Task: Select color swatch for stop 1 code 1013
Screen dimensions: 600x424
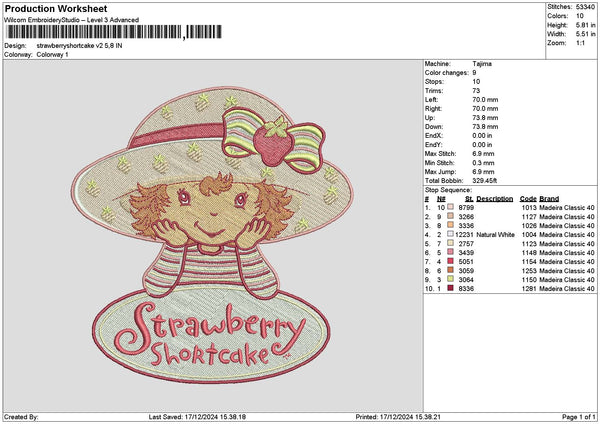Action: coord(450,207)
